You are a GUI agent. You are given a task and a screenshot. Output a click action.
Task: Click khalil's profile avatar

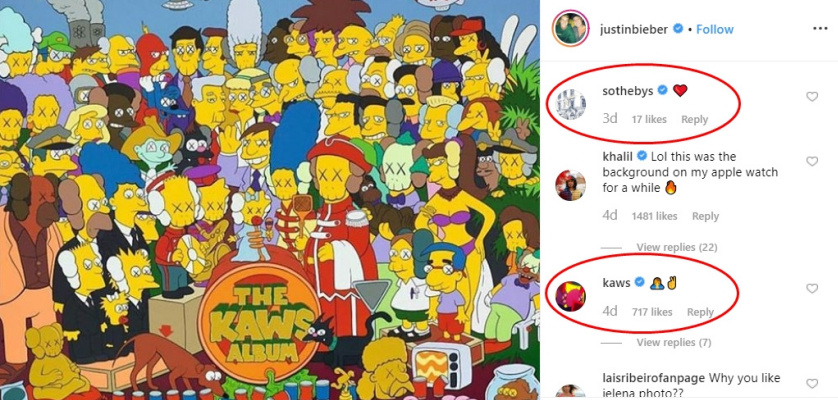pyautogui.click(x=571, y=186)
